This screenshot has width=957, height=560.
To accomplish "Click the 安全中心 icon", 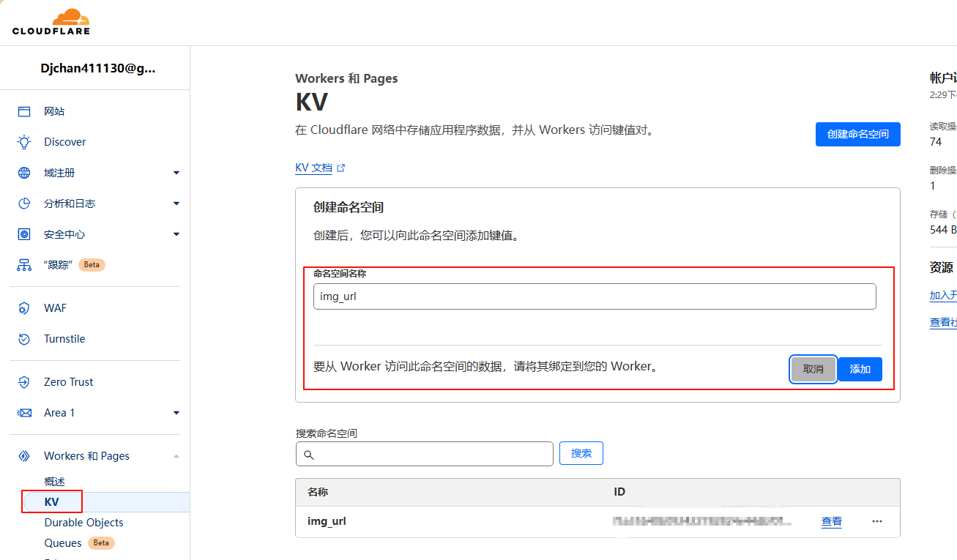I will pos(24,234).
